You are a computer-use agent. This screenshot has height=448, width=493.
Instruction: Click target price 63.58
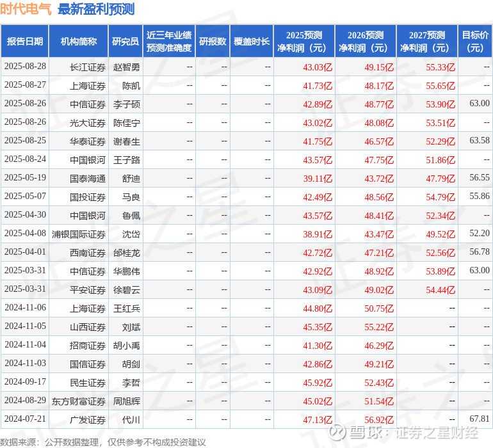point(480,140)
